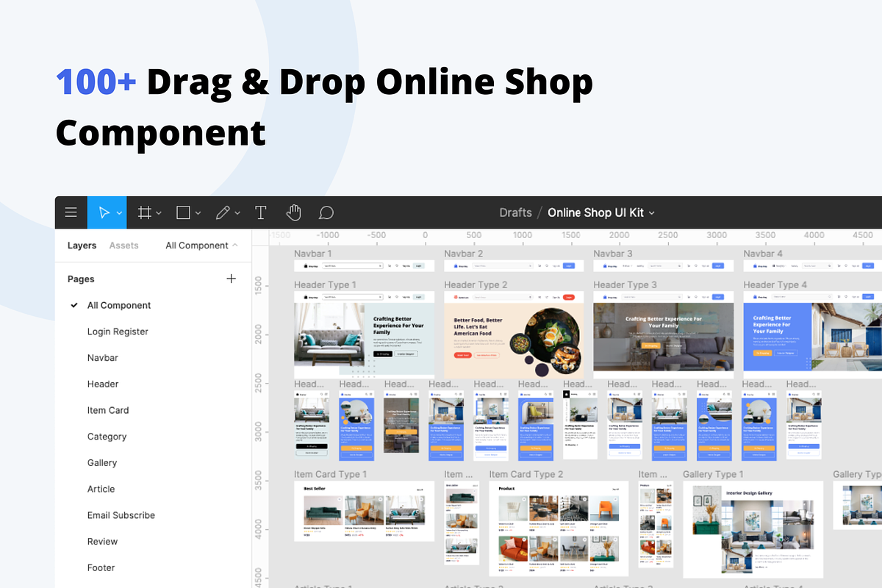Open the Move tool options chevron
This screenshot has height=588, width=882.
click(119, 213)
